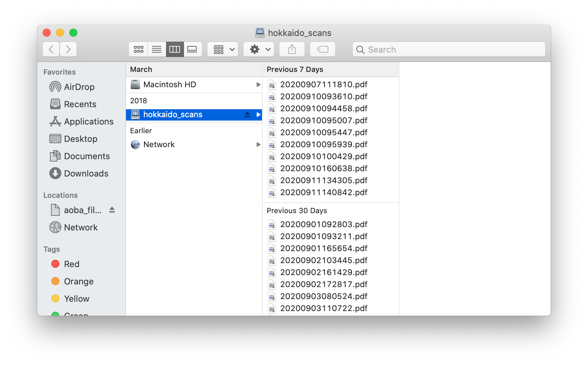This screenshot has width=588, height=365.
Task: Switch to gallery view
Action: click(x=192, y=50)
